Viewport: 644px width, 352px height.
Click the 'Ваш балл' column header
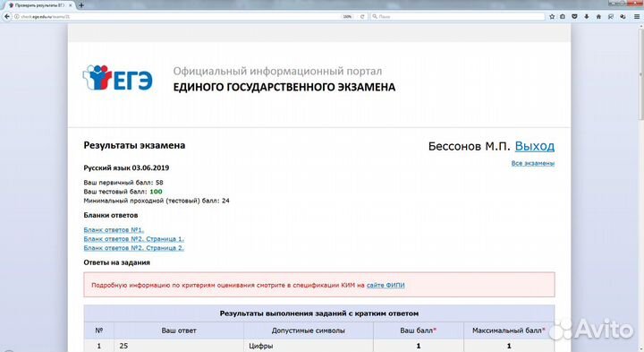tap(418, 331)
